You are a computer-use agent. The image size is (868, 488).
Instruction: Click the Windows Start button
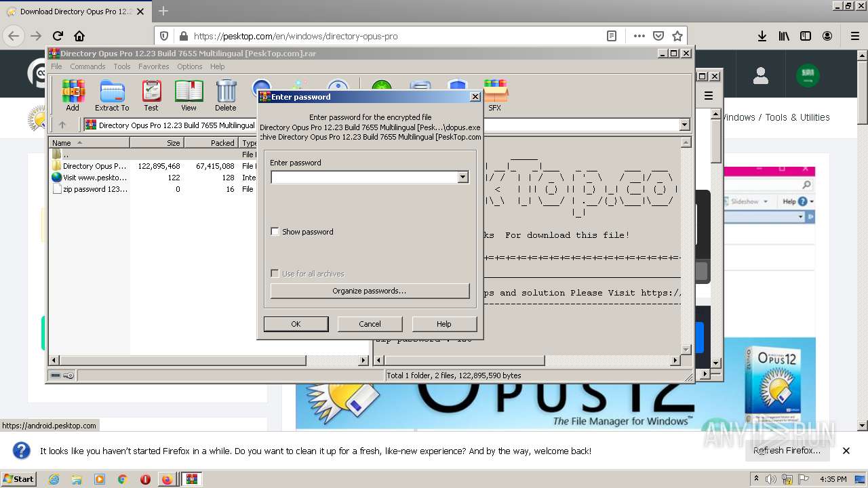click(19, 479)
